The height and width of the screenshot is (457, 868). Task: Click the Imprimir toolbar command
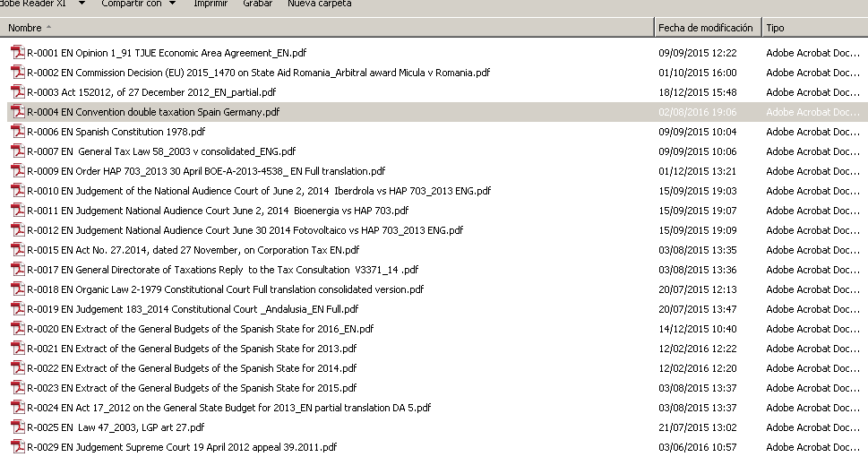point(211,4)
